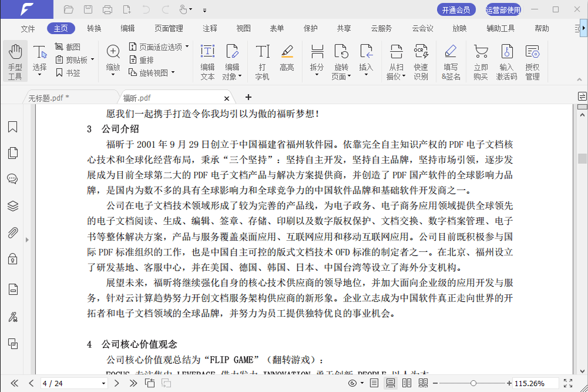Click the Screenshot (截图) tool

pyautogui.click(x=68, y=47)
